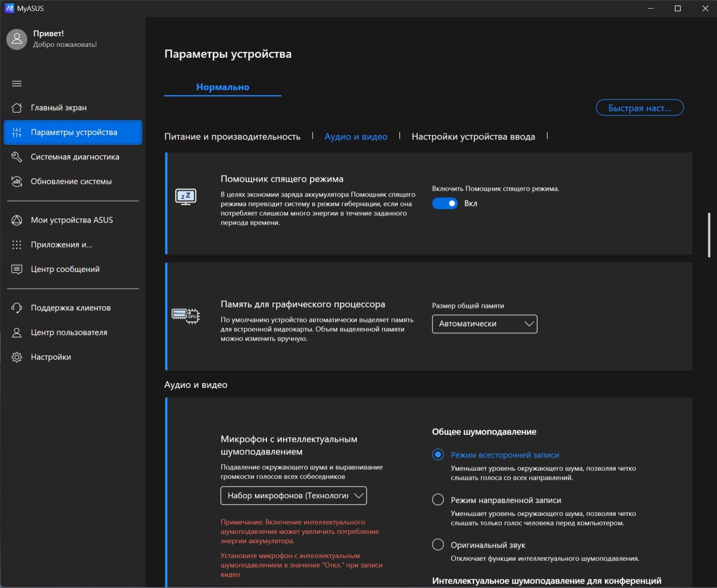The width and height of the screenshot is (717, 588).
Task: Open Настройки устройства ввода tab
Action: [473, 137]
